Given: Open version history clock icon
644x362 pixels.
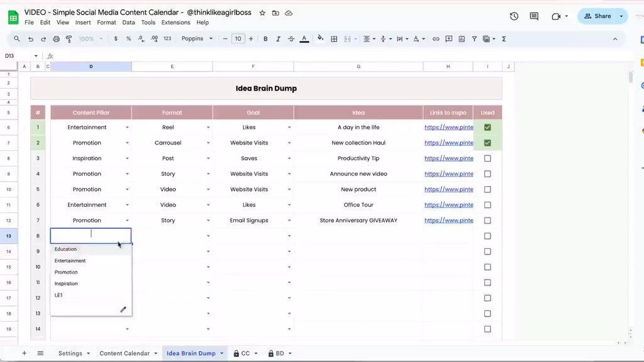Looking at the screenshot, I should [514, 16].
